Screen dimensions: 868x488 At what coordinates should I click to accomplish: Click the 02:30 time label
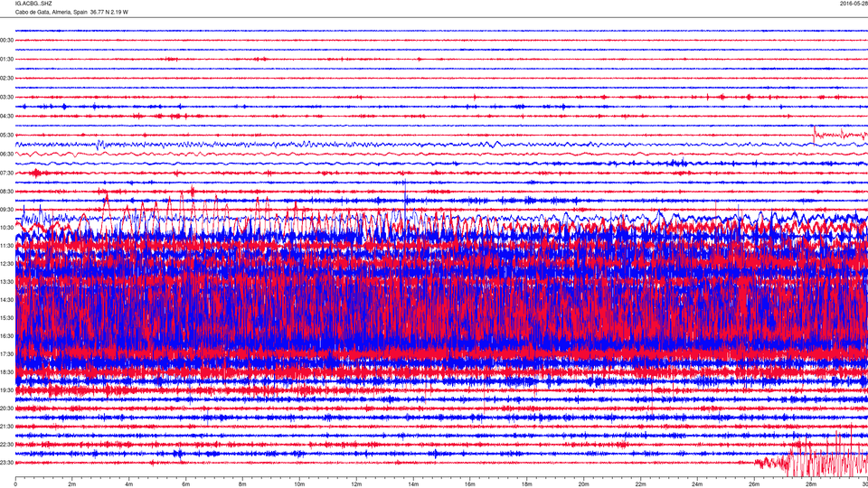pos(6,79)
